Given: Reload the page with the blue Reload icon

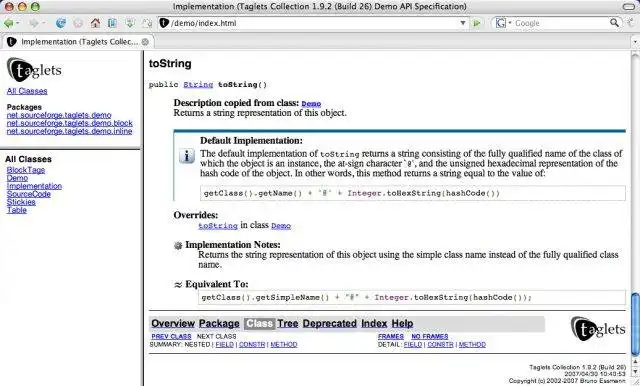Looking at the screenshot, I should (x=61, y=23).
